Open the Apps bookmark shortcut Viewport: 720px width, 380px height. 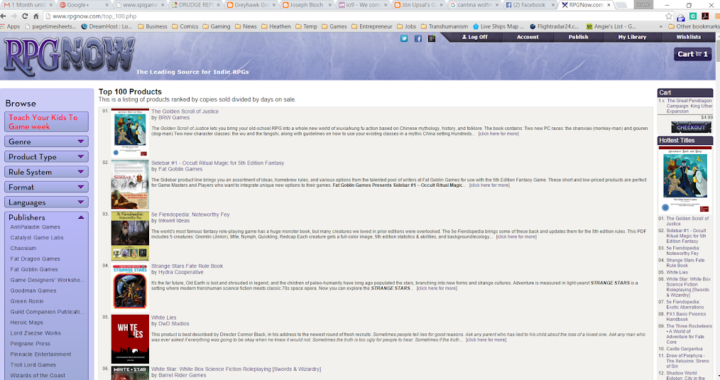[10, 27]
